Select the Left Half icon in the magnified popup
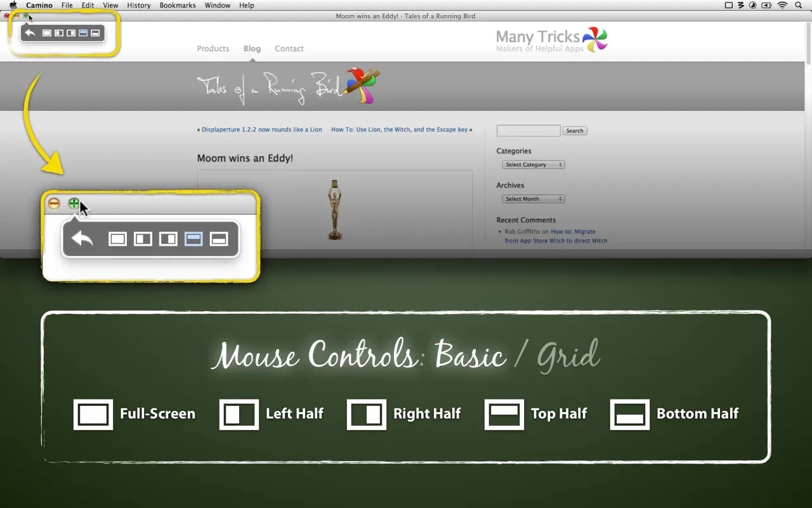The width and height of the screenshot is (812, 508). (x=143, y=239)
